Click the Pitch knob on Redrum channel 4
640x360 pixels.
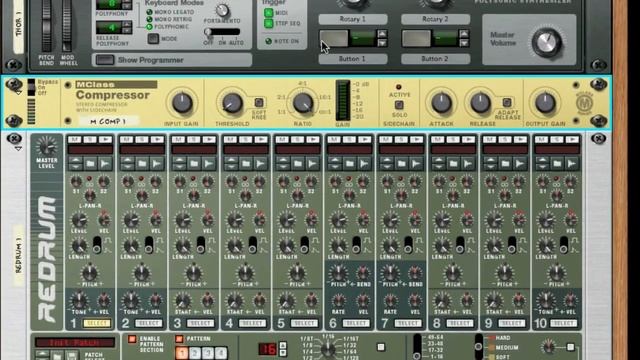tap(245, 273)
